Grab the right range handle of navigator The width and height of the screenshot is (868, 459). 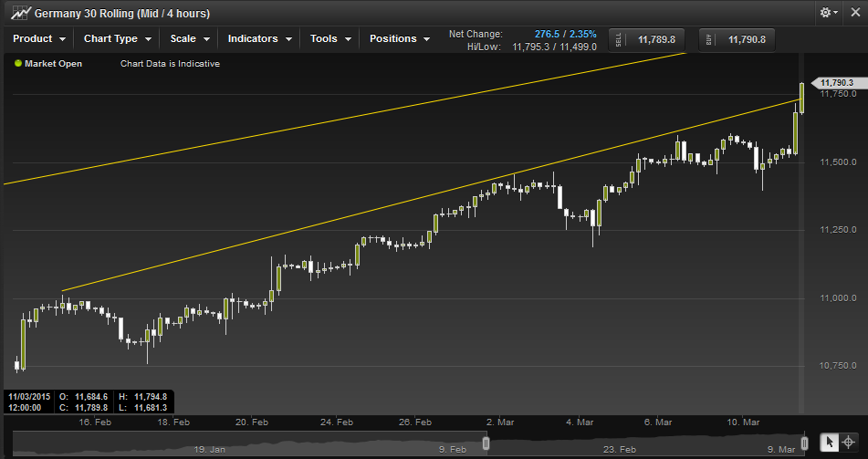804,443
